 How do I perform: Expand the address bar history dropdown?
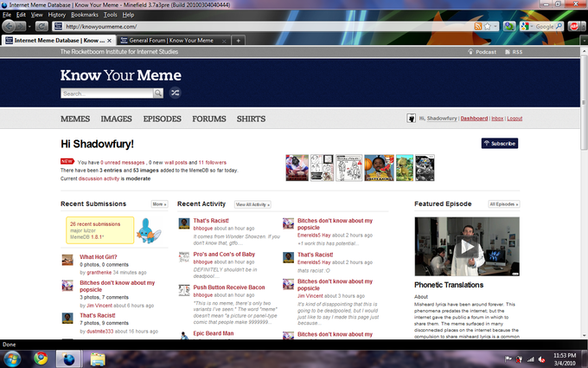click(x=495, y=26)
